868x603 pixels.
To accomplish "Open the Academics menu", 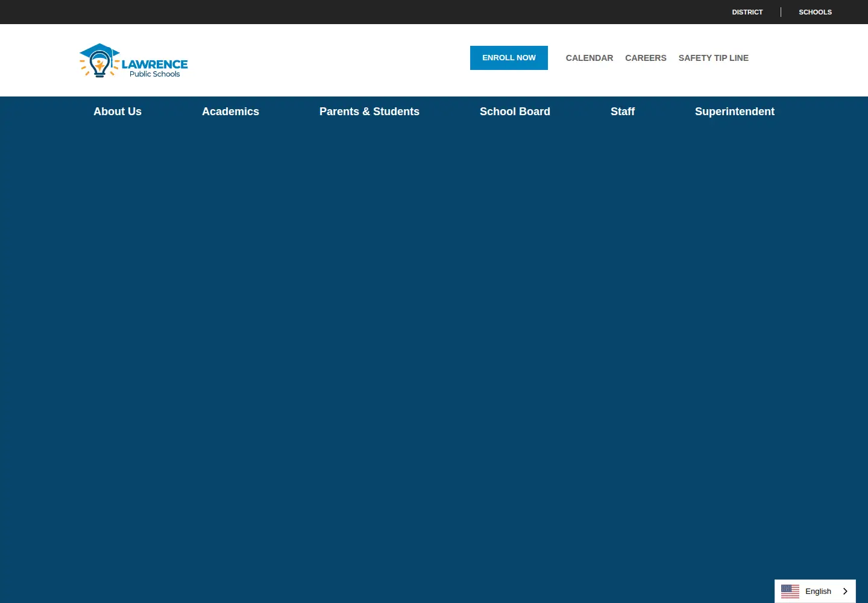I will coord(230,112).
